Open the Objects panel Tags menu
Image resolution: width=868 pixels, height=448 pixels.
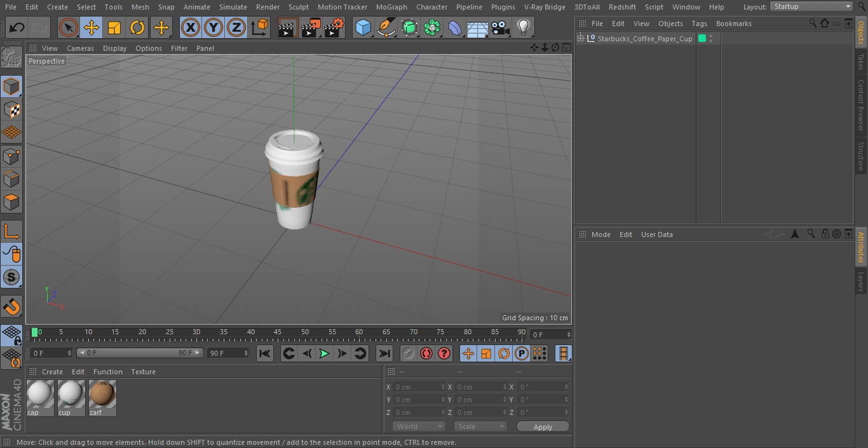click(x=699, y=24)
